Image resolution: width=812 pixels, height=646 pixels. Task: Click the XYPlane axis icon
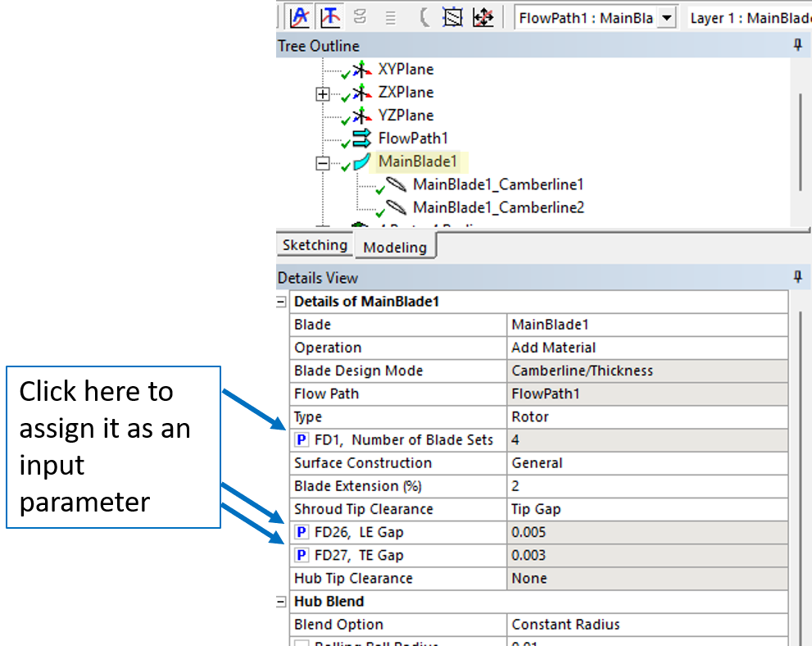click(x=361, y=70)
